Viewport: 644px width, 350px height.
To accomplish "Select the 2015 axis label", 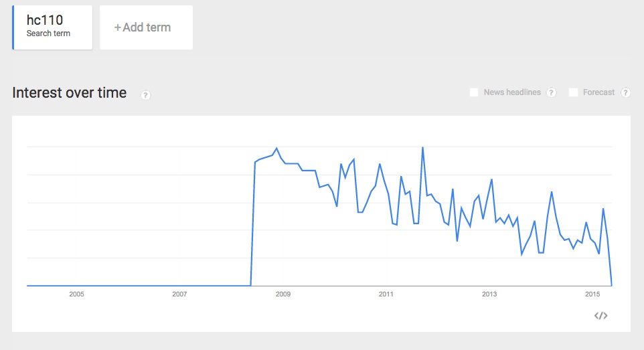I will (x=592, y=294).
